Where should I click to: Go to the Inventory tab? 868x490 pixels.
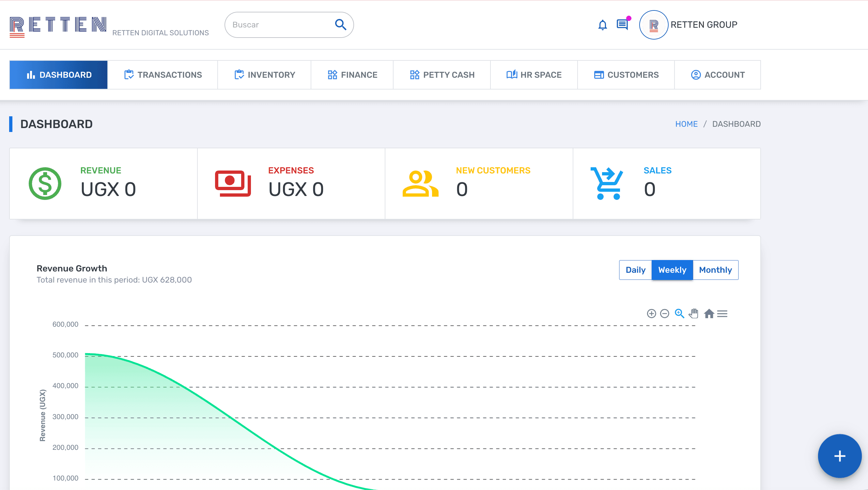click(x=265, y=75)
